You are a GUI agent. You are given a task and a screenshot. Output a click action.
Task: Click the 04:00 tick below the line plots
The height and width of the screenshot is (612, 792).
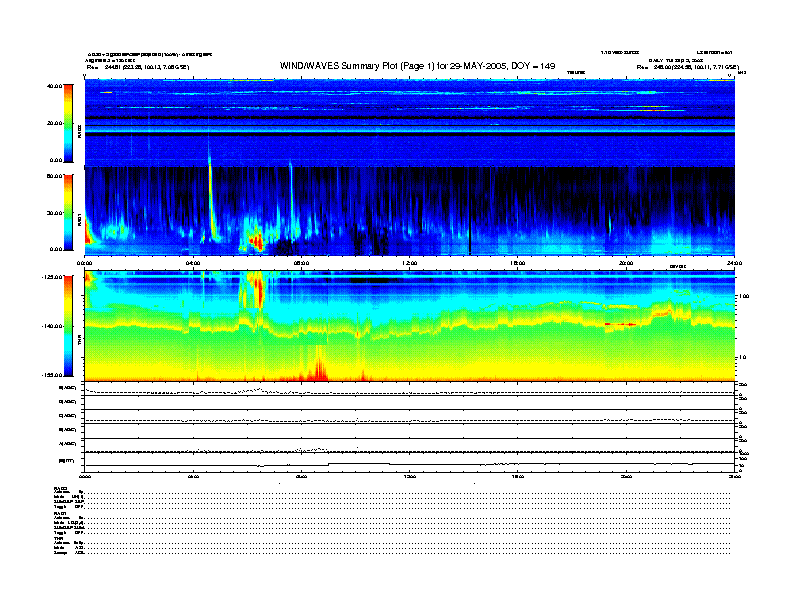tap(193, 476)
